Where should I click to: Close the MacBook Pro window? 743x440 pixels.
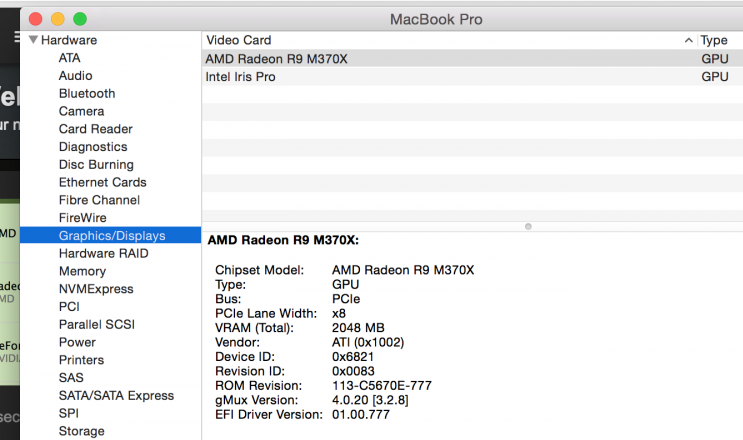[x=36, y=19]
